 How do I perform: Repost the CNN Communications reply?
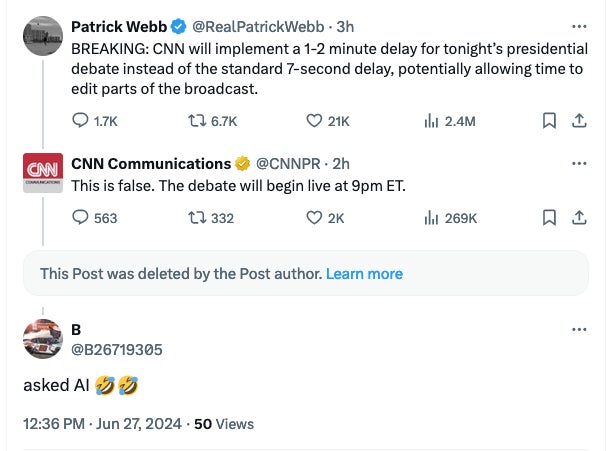(x=197, y=217)
